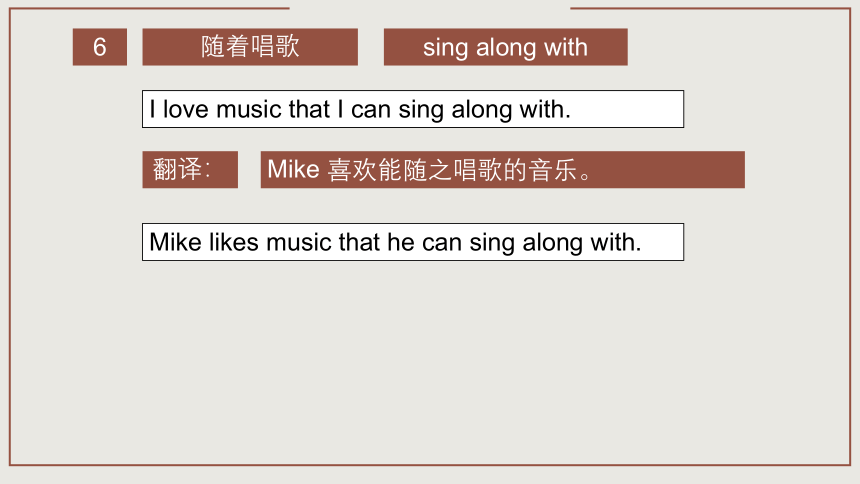Click the characters 唱歌 in the top heading

(x=275, y=46)
